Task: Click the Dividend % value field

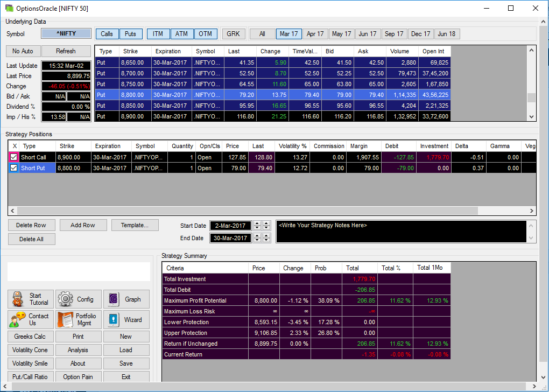Action: [66, 107]
